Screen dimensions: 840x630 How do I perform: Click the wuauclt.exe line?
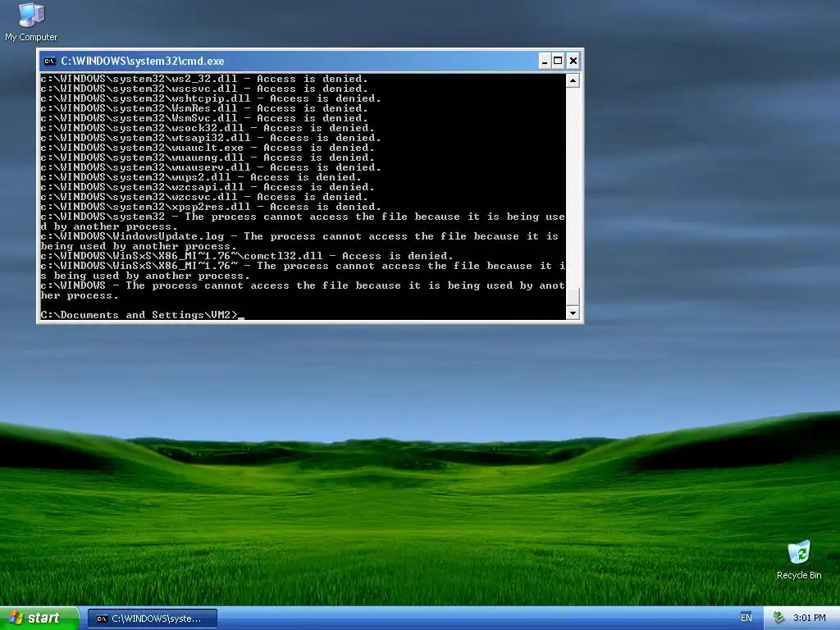click(x=208, y=148)
